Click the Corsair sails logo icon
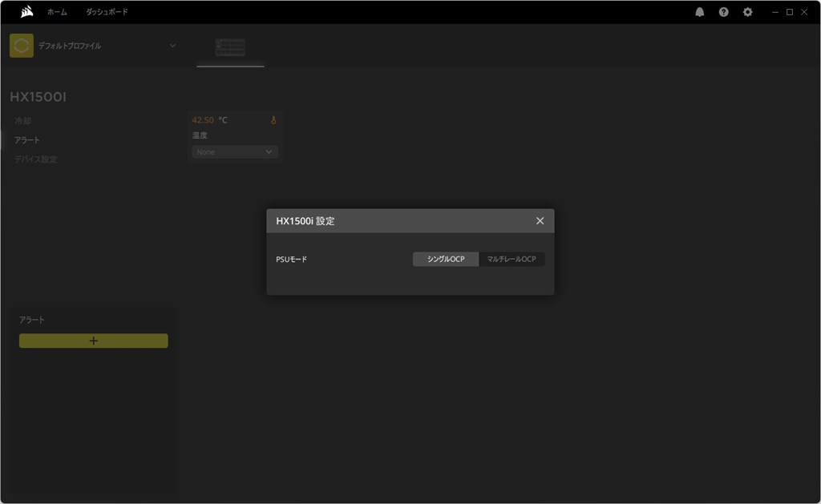 [26, 11]
